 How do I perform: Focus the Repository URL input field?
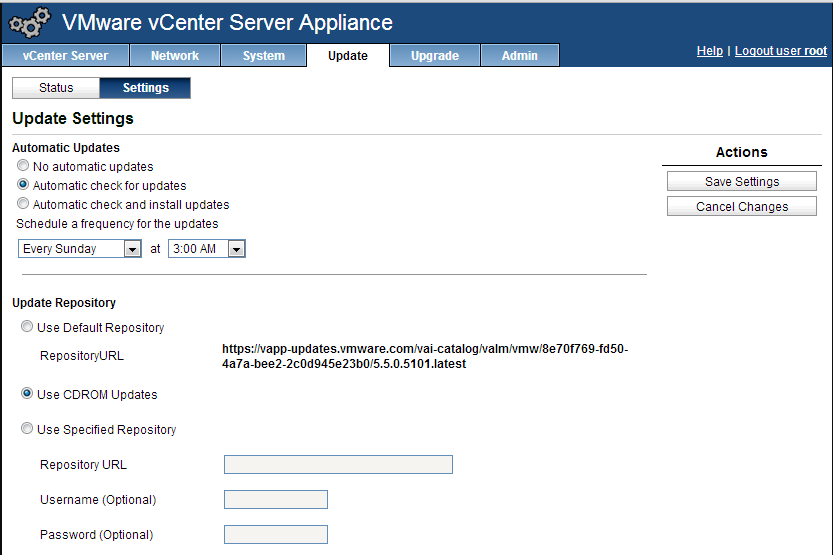[x=338, y=464]
